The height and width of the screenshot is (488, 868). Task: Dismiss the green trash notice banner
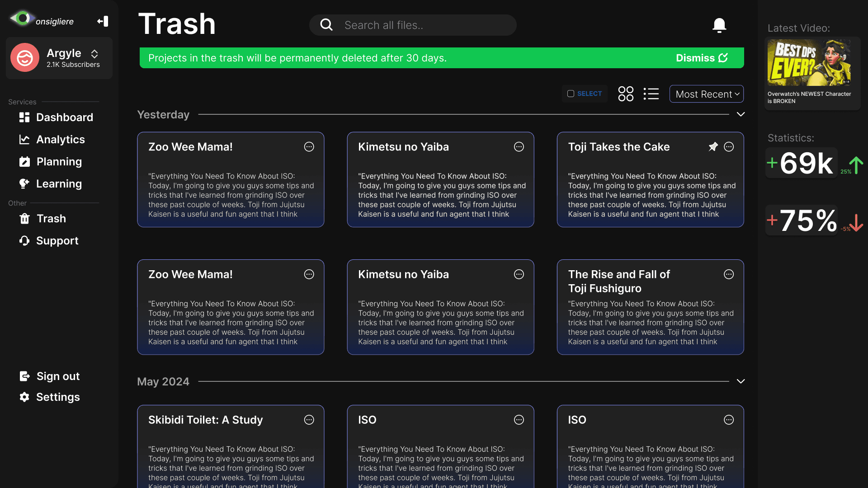click(x=702, y=58)
